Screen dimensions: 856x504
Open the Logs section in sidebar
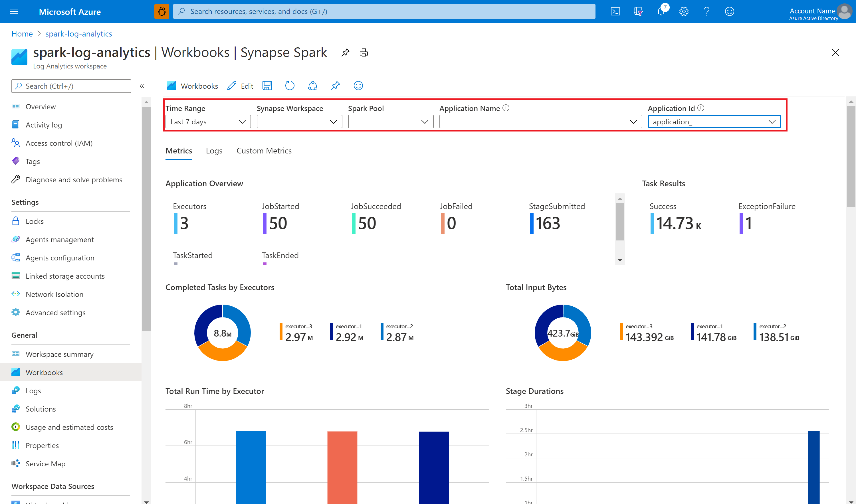tap(33, 390)
